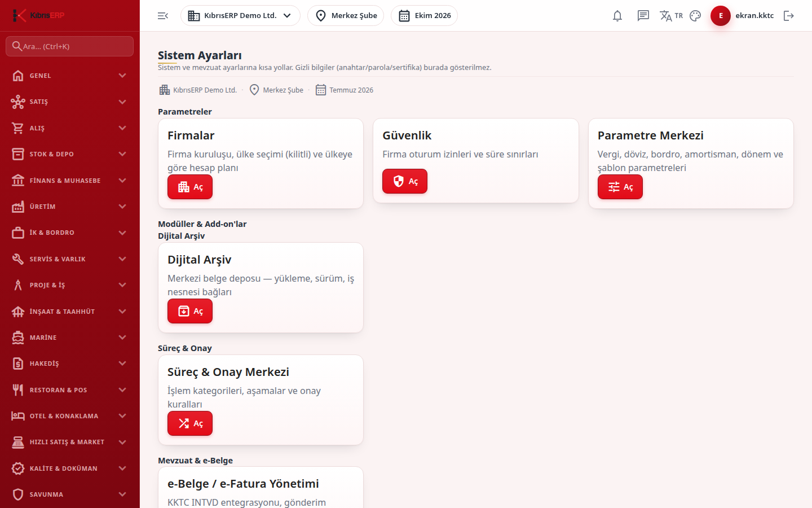Select the Merkez Şube branch button
The width and height of the screenshot is (812, 508).
click(x=346, y=16)
